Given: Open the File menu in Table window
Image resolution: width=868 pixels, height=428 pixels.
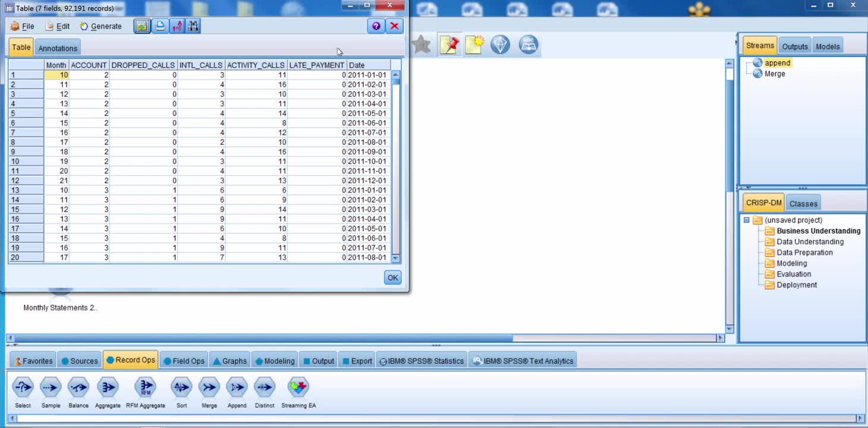Looking at the screenshot, I should (23, 26).
